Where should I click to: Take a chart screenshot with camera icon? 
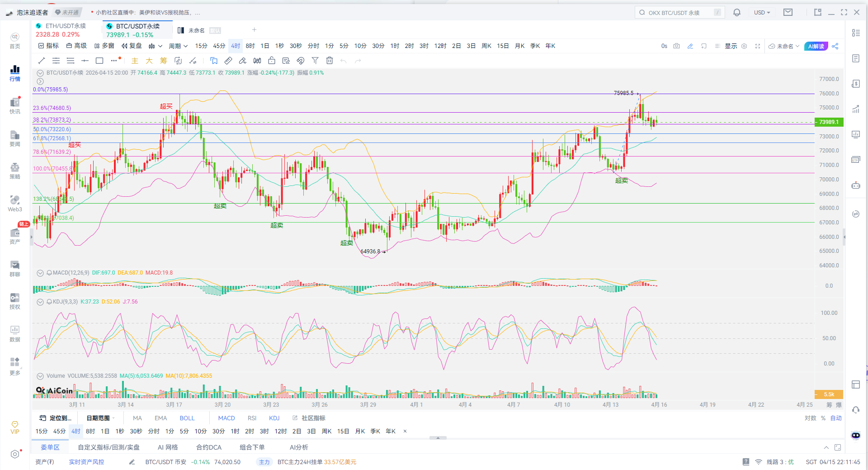point(676,46)
